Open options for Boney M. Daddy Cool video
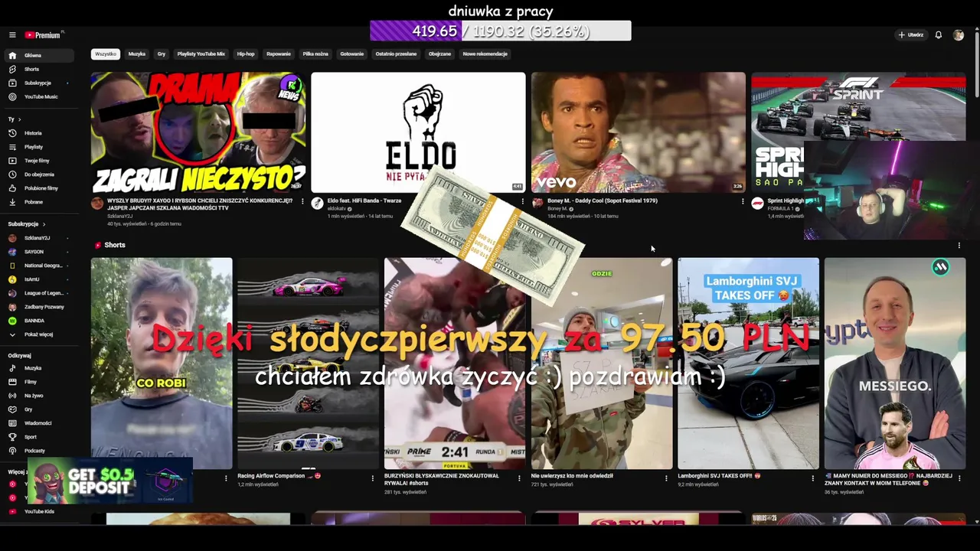Viewport: 980px width, 551px height. [743, 201]
